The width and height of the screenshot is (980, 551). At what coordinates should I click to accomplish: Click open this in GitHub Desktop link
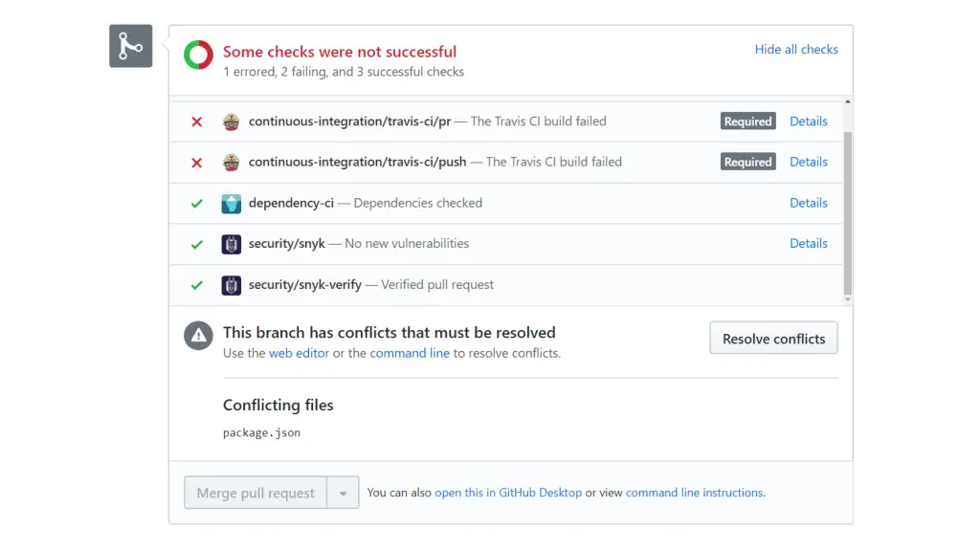pos(508,493)
